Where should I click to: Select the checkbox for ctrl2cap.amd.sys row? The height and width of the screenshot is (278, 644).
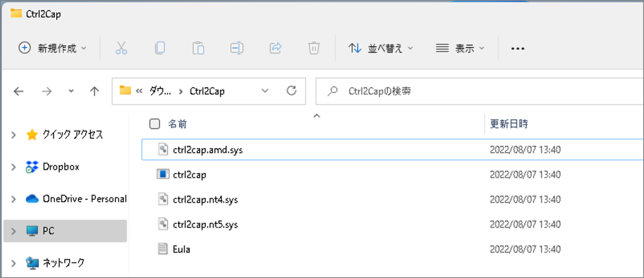(x=155, y=149)
